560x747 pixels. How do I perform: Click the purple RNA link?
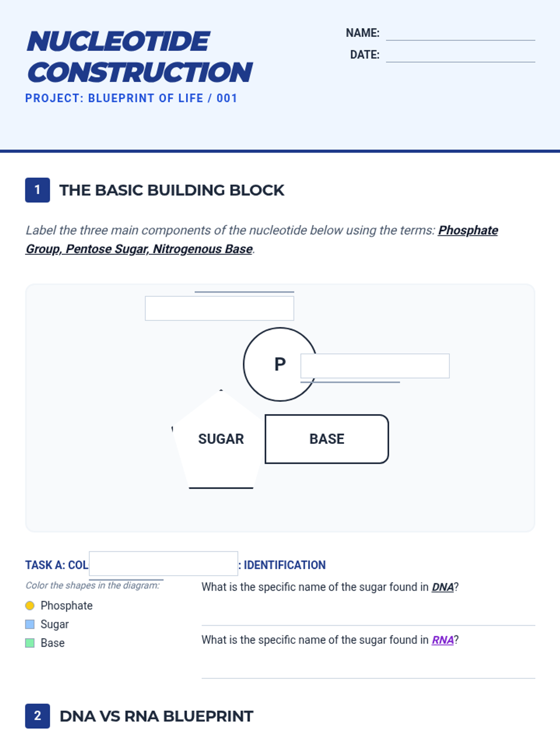click(x=443, y=640)
